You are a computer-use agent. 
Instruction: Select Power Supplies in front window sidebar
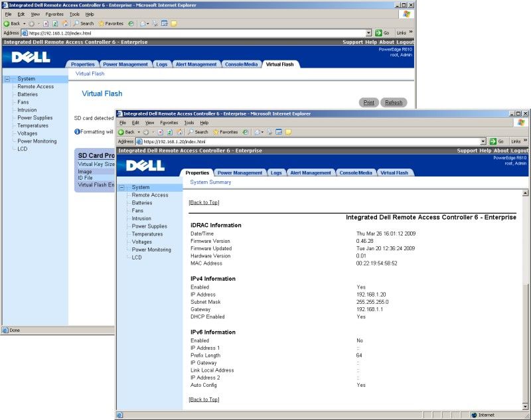(x=149, y=226)
